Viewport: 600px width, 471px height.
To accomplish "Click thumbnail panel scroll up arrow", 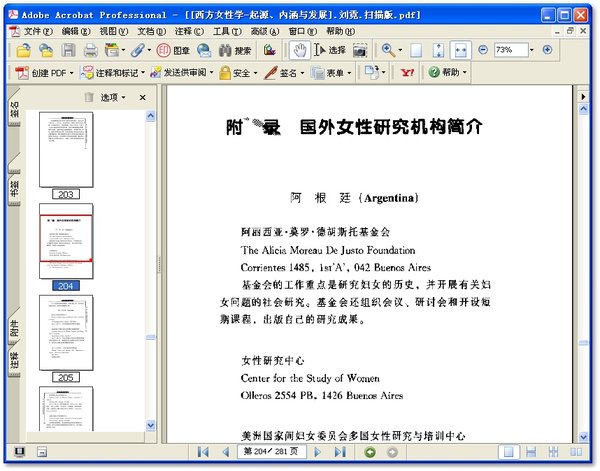I will (151, 116).
